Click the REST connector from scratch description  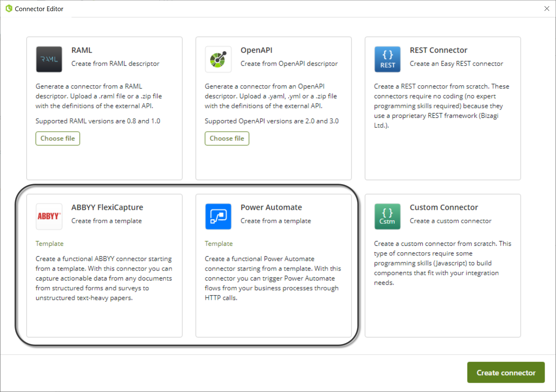click(x=442, y=106)
